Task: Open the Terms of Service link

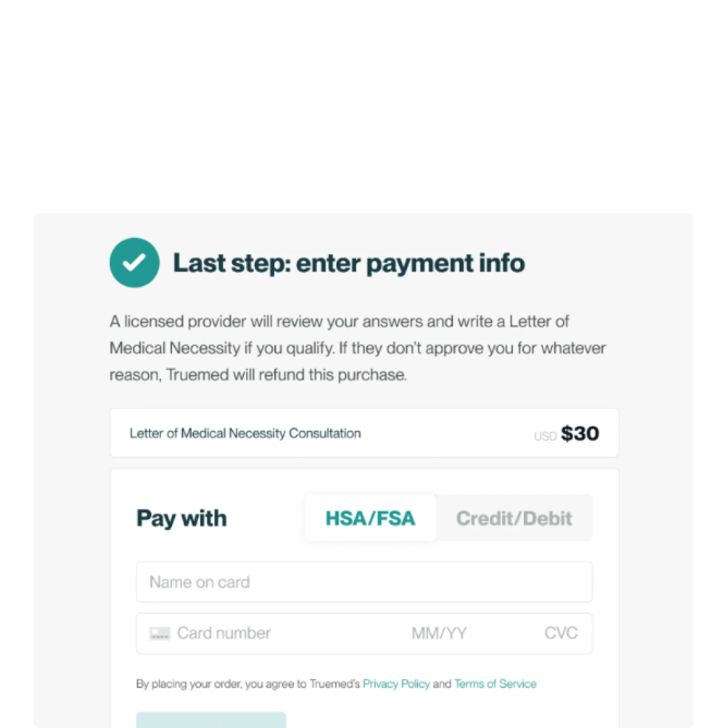Action: 495,684
